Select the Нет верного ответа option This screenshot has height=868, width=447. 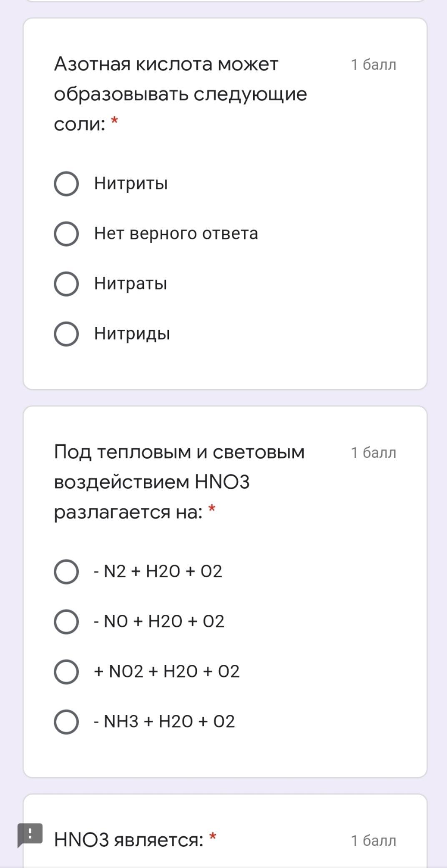[66, 234]
